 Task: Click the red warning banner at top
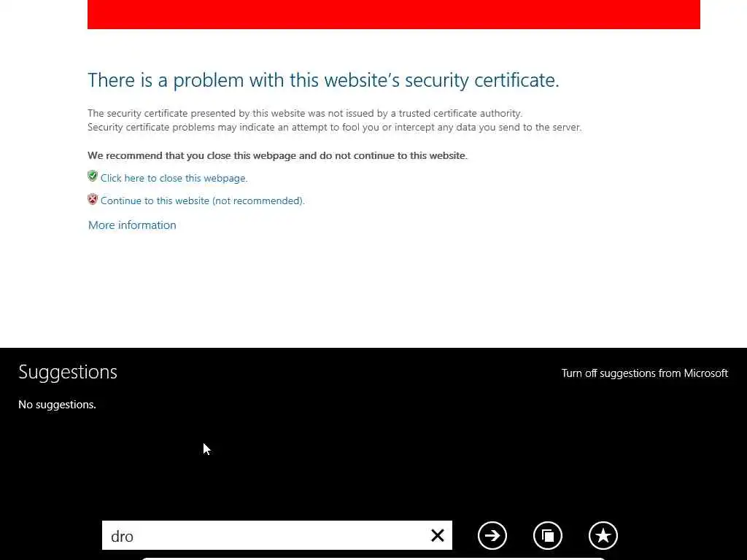click(x=393, y=15)
